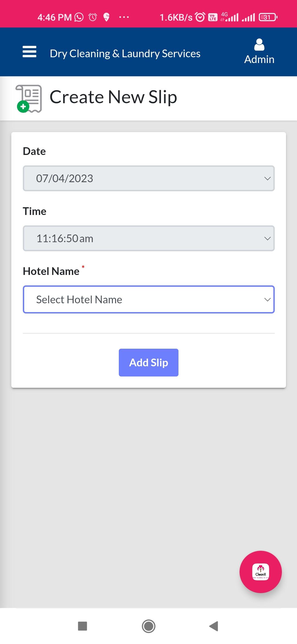Click the chevron arrow in the Date field
Image resolution: width=297 pixels, height=644 pixels.
(267, 178)
